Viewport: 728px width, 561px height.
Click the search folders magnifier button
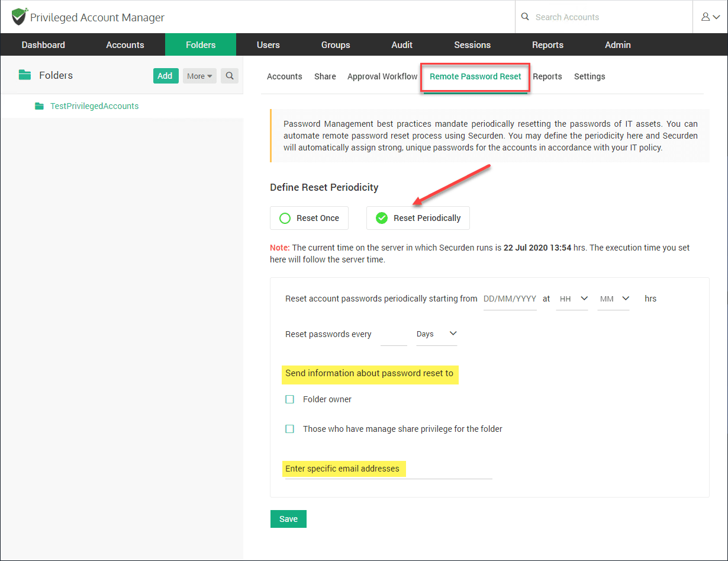point(230,76)
